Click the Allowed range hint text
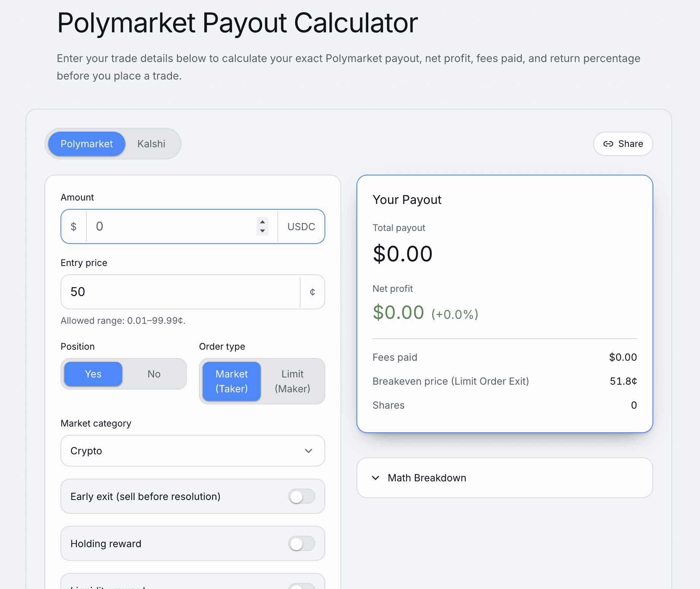 click(x=123, y=321)
